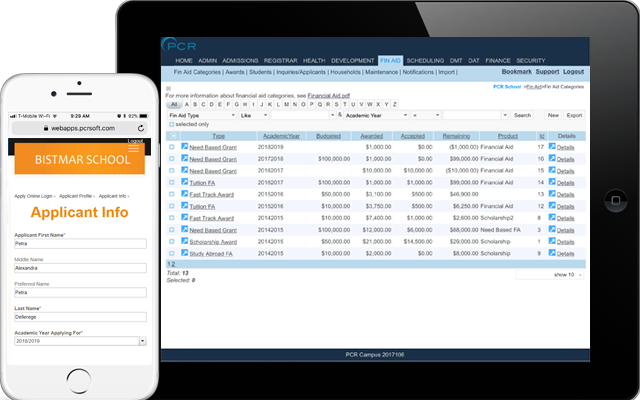
Task: Select checkbox for Need Based Grant 20182019
Action: 172,147
